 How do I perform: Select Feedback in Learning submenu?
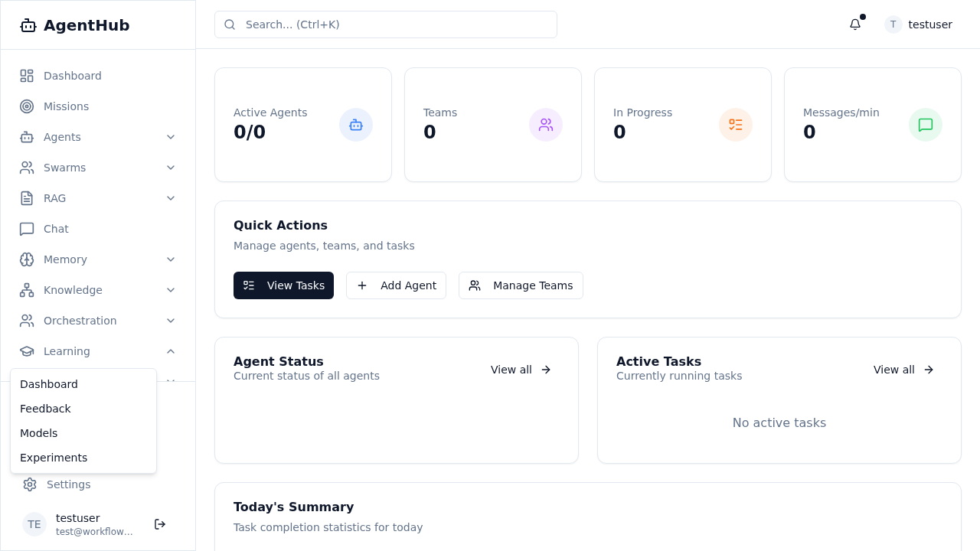[x=45, y=409]
